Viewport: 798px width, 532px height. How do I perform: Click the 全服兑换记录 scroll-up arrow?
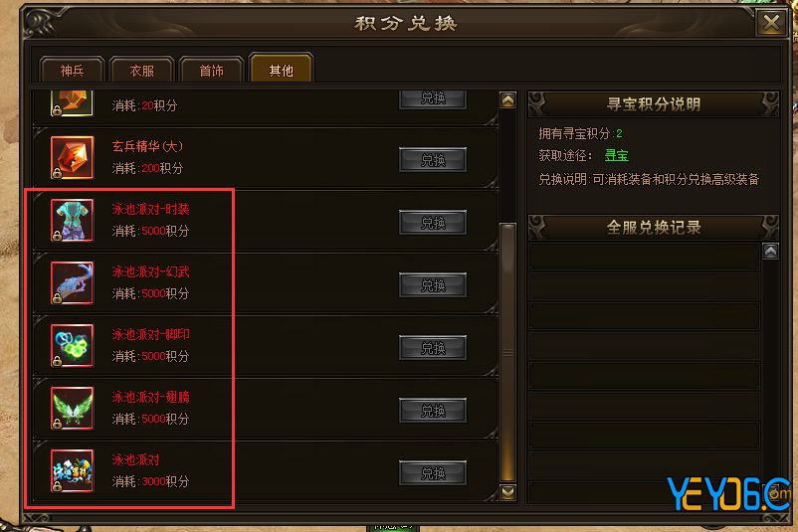[770, 252]
